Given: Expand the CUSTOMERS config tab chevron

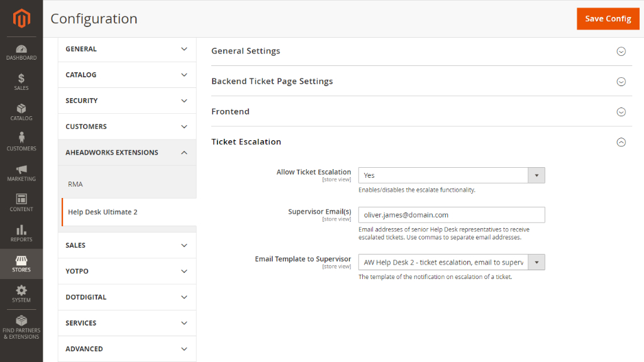Looking at the screenshot, I should [184, 126].
